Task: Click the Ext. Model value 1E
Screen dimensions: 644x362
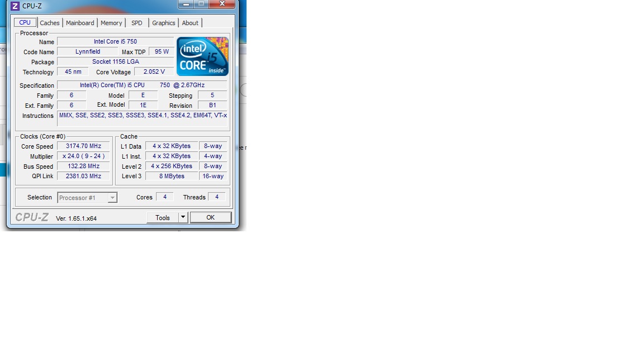Action: [x=143, y=105]
